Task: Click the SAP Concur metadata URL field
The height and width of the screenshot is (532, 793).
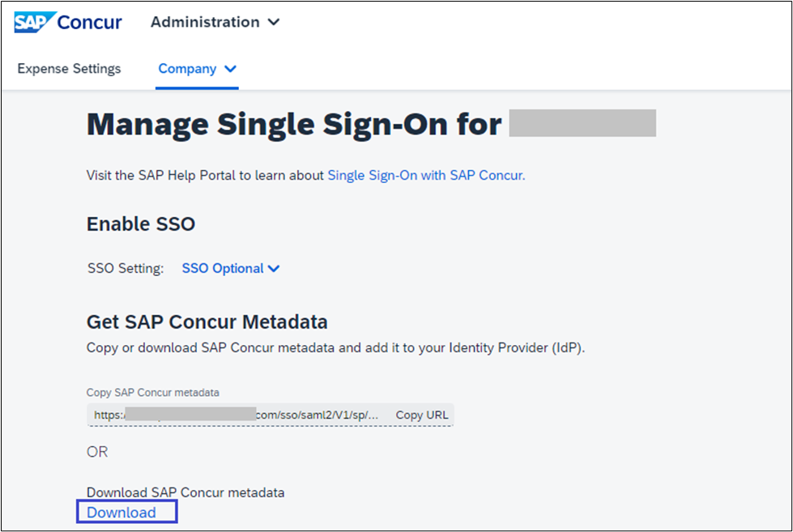Action: (235, 415)
